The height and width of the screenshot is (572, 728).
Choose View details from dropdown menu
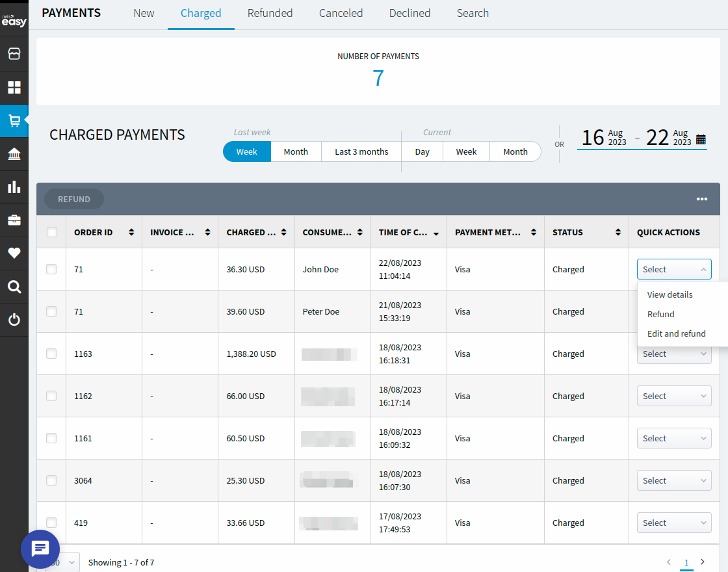pyautogui.click(x=669, y=295)
